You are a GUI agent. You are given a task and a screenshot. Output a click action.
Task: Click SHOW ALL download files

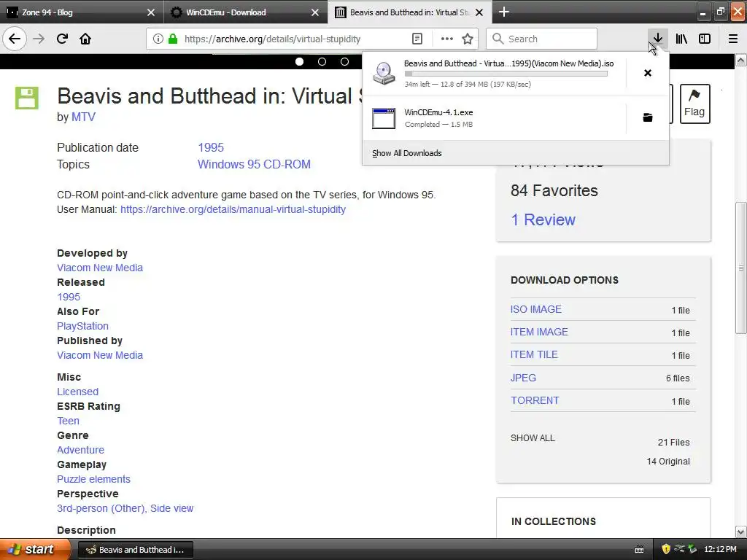(533, 438)
